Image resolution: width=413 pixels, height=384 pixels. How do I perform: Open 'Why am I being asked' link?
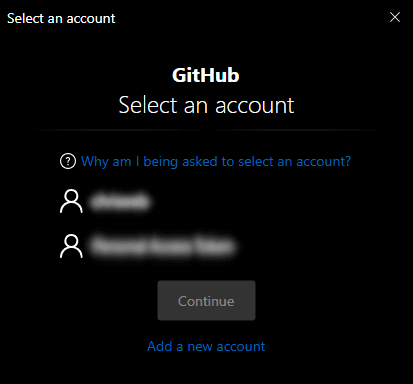point(216,162)
